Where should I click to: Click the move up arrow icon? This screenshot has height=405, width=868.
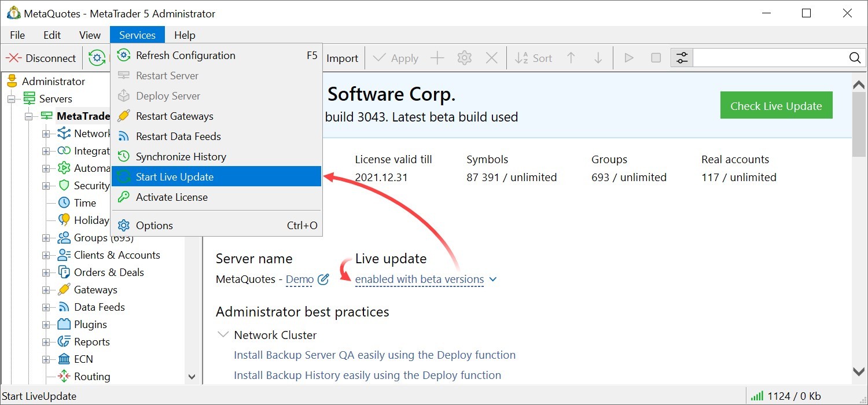coord(571,58)
